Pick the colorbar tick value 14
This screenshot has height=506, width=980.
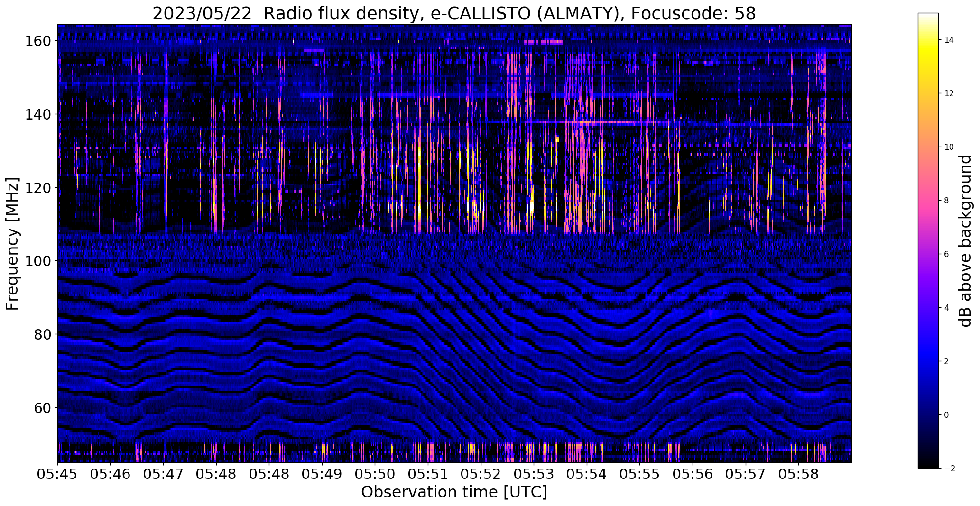point(949,40)
